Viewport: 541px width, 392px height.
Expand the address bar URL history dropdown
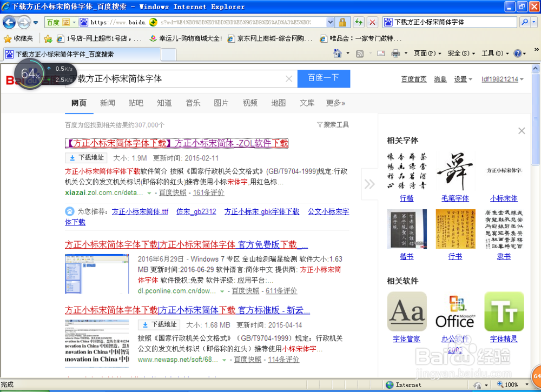[x=330, y=22]
